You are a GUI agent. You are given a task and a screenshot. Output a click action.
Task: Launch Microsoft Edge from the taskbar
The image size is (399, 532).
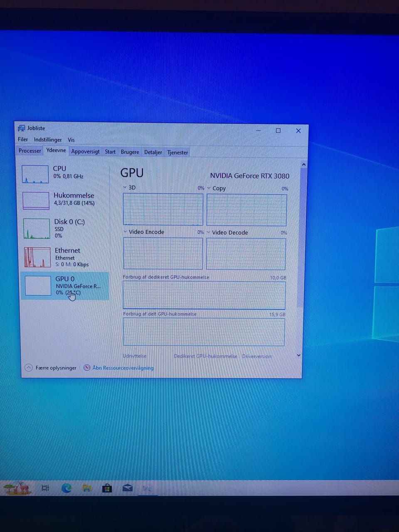click(x=66, y=488)
